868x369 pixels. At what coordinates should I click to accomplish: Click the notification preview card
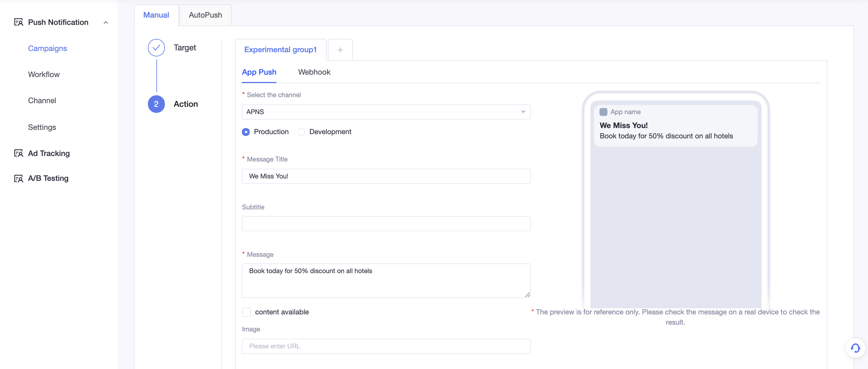(x=676, y=125)
